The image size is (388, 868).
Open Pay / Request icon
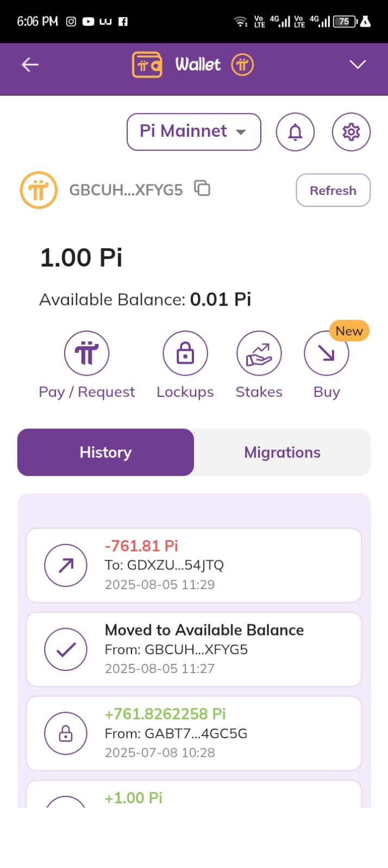87,353
